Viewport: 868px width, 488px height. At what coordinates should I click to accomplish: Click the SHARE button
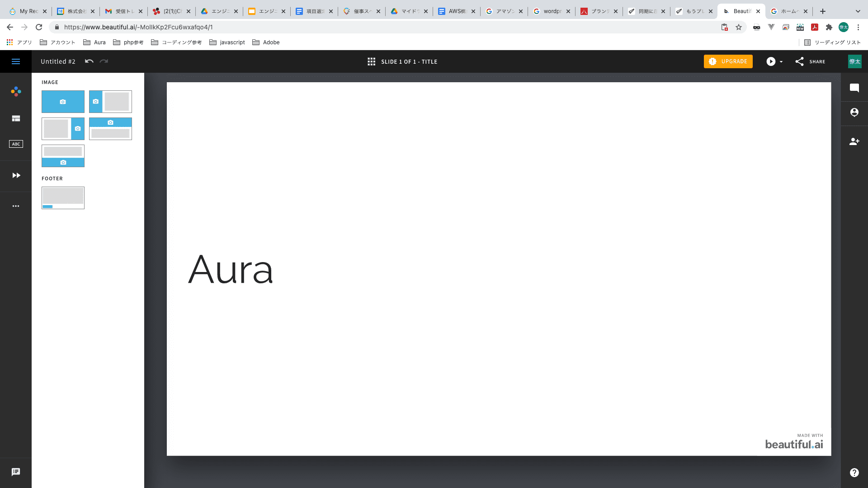810,61
